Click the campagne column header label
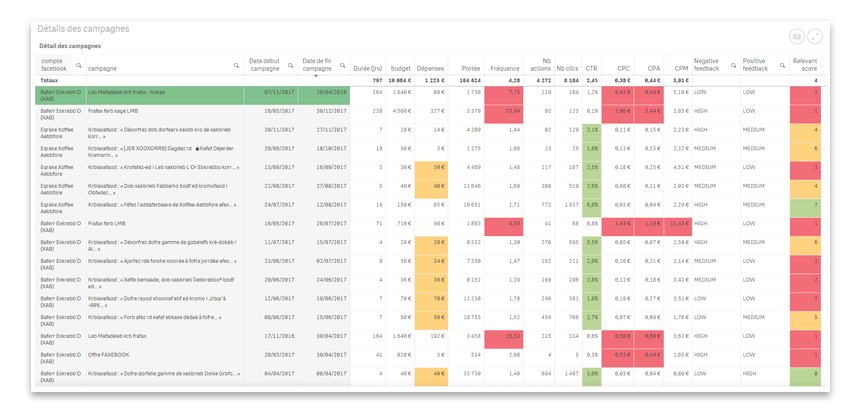Viewport: 860px width, 412px height. tap(103, 69)
